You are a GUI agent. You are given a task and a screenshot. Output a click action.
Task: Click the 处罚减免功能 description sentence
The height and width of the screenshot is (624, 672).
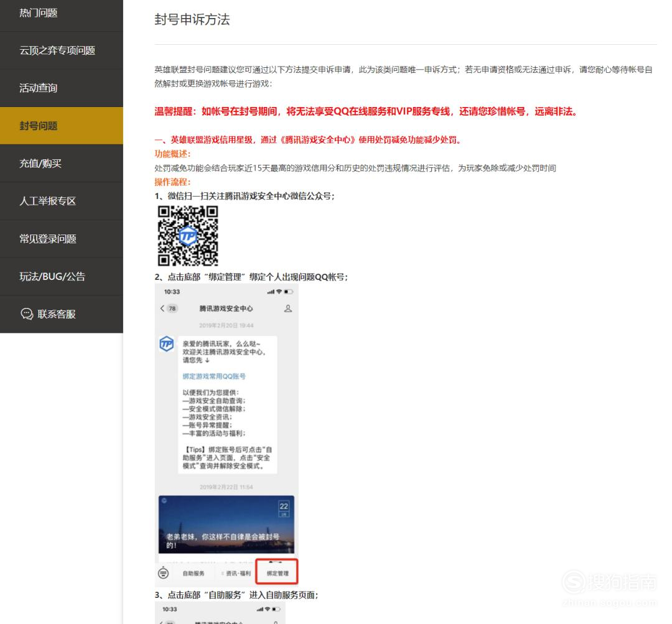point(355,168)
